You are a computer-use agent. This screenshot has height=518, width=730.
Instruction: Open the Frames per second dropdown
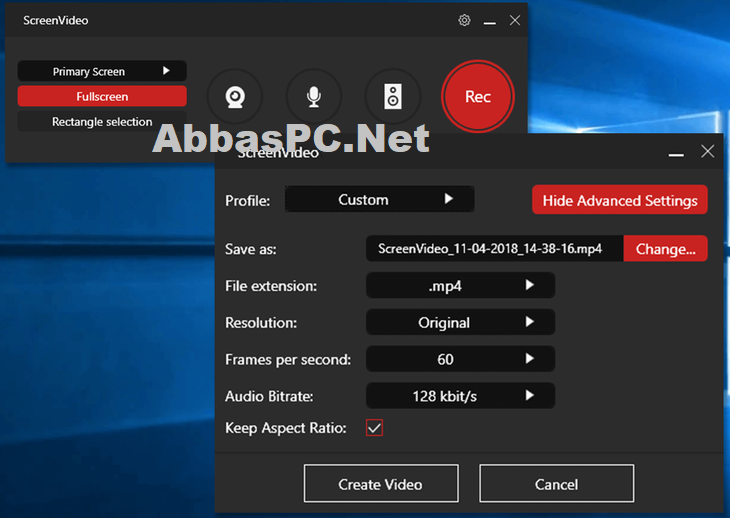pyautogui.click(x=460, y=359)
